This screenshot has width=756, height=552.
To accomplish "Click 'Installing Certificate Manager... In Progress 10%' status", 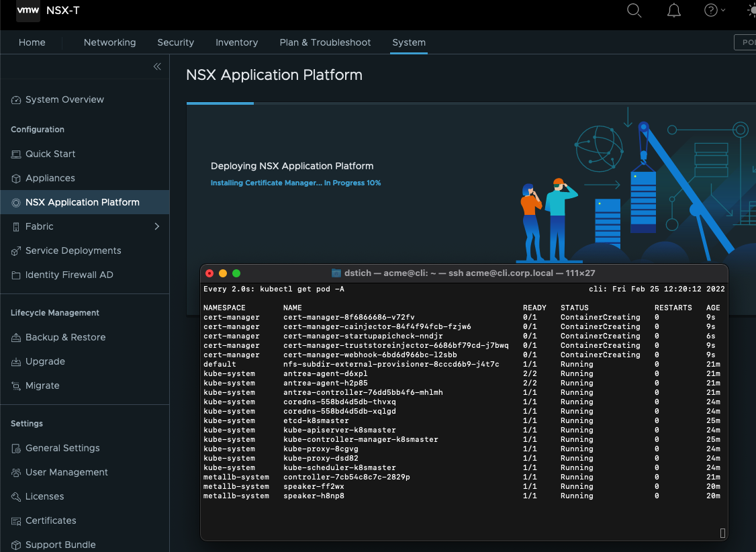I will (x=295, y=183).
